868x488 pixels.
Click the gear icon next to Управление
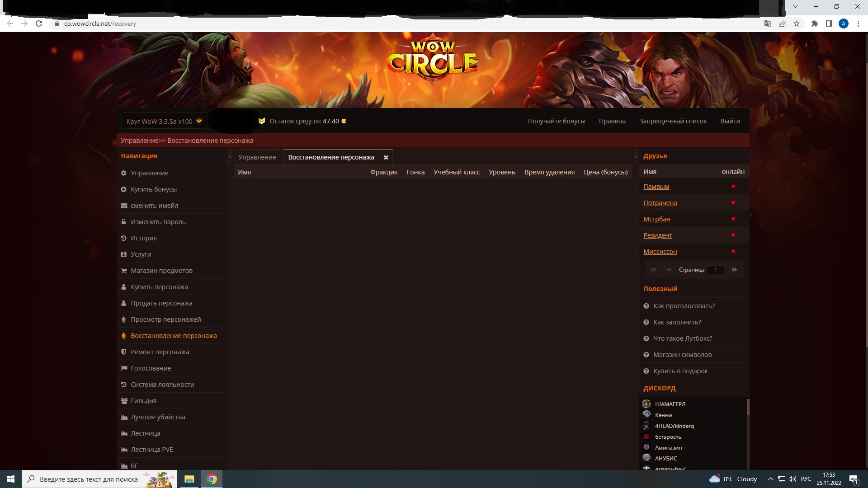pyautogui.click(x=123, y=173)
